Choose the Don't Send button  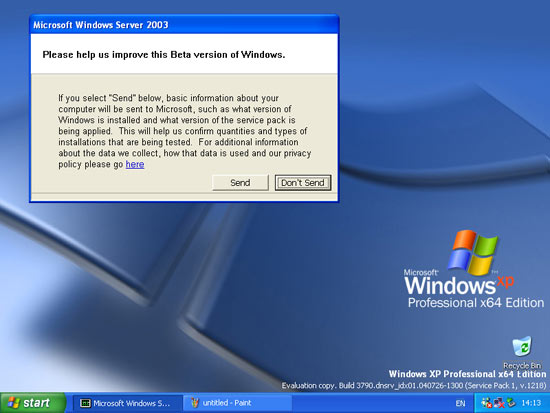tap(303, 183)
